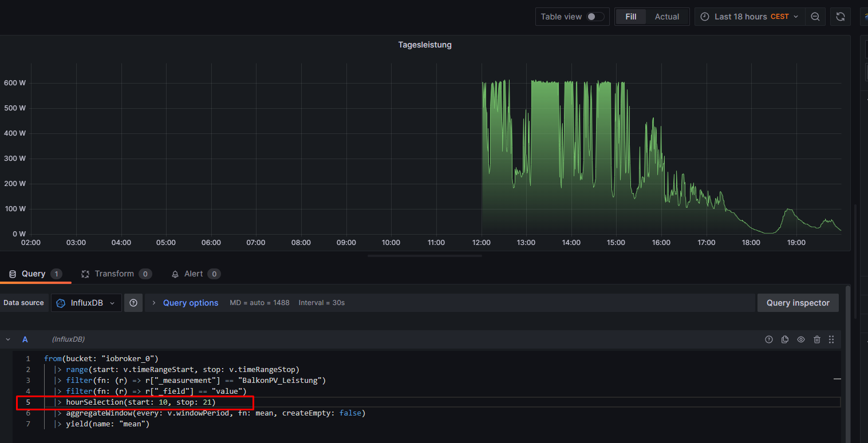Expand the Query options section
Image resolution: width=868 pixels, height=443 pixels.
[x=190, y=303]
